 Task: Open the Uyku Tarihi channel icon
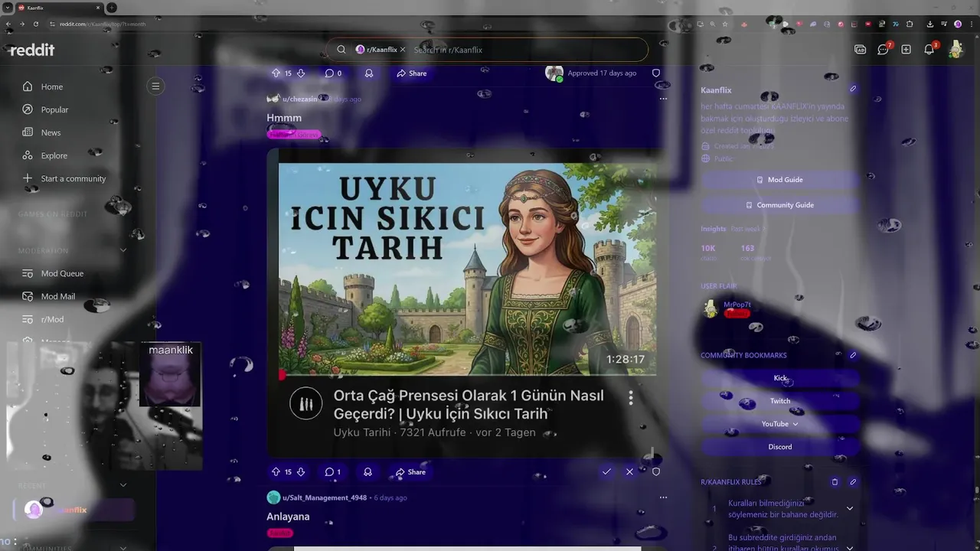306,404
